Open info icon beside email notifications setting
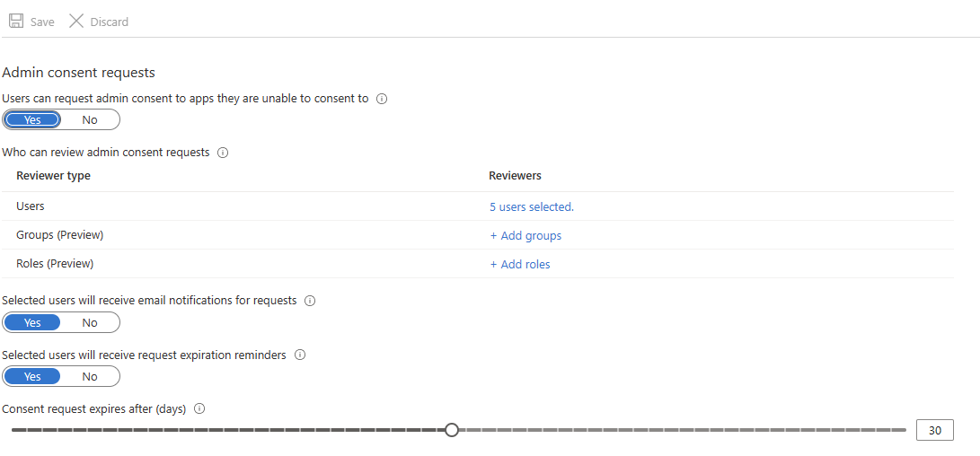 coord(310,301)
